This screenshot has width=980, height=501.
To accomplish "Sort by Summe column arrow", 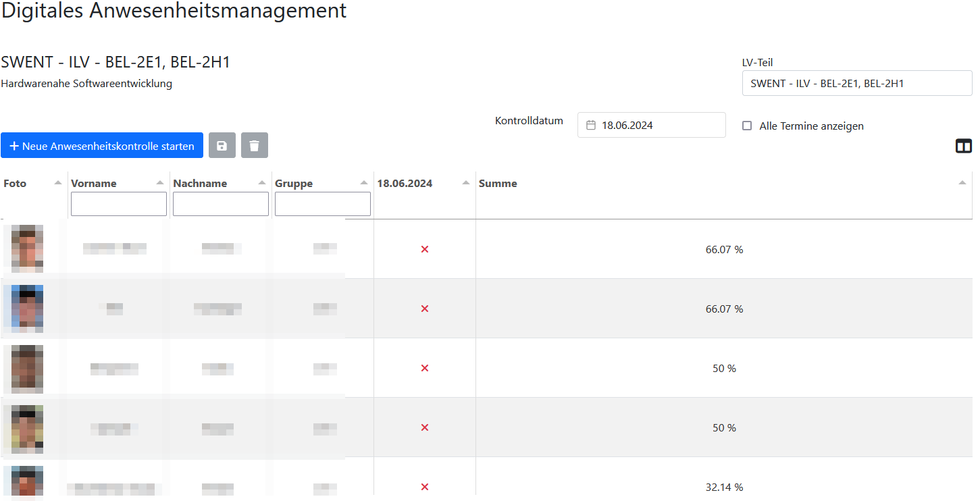I will (x=962, y=183).
